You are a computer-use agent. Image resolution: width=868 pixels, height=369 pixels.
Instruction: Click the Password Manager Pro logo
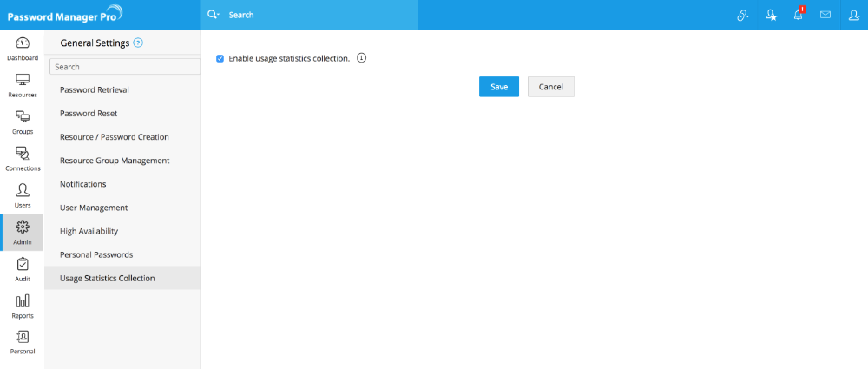pyautogui.click(x=65, y=15)
